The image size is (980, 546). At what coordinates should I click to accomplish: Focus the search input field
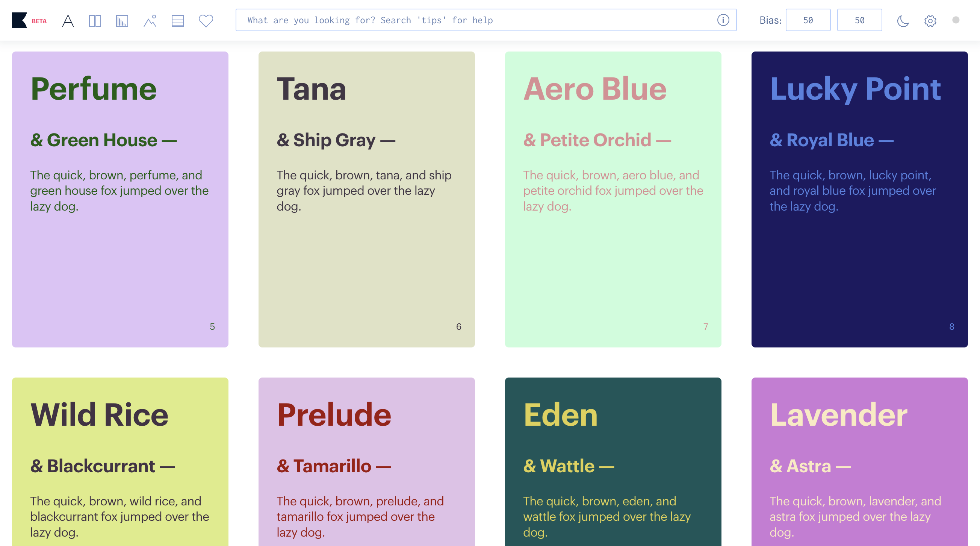click(x=476, y=20)
